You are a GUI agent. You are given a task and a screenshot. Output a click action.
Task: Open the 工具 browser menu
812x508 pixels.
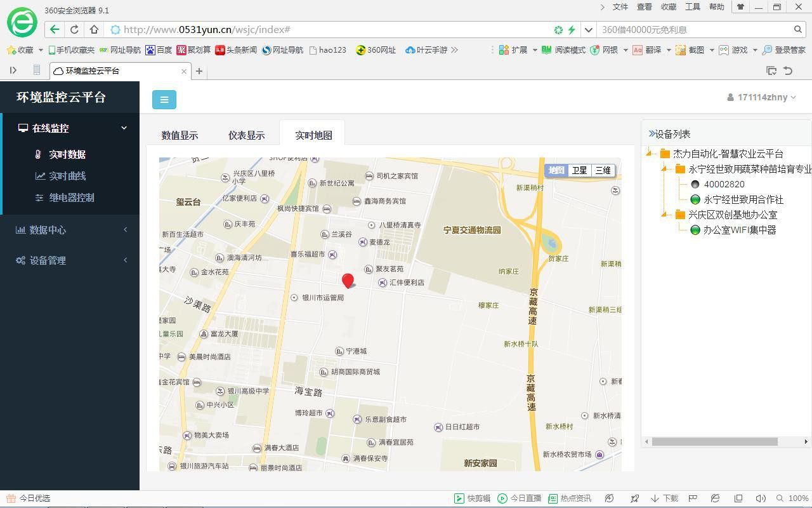693,7
